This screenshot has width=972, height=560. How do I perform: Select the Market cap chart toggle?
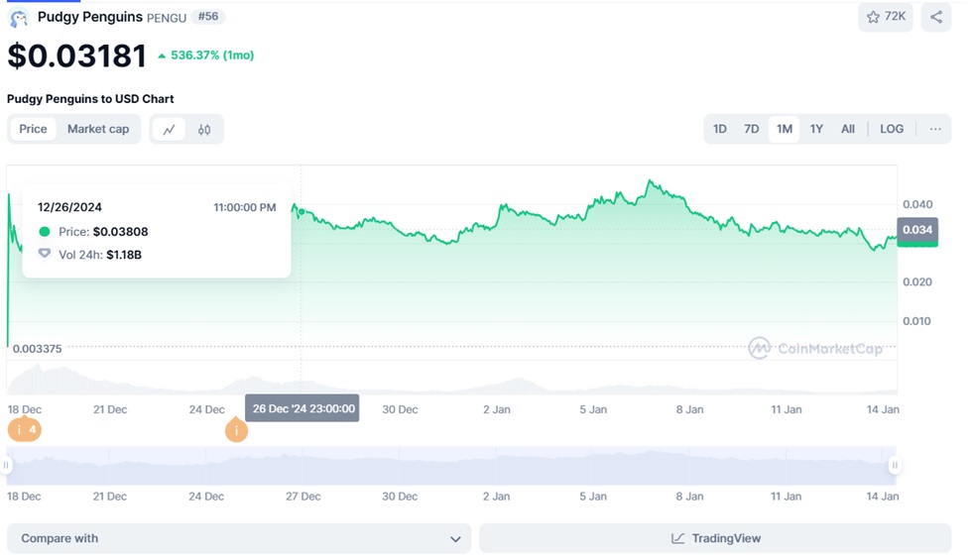pyautogui.click(x=98, y=129)
